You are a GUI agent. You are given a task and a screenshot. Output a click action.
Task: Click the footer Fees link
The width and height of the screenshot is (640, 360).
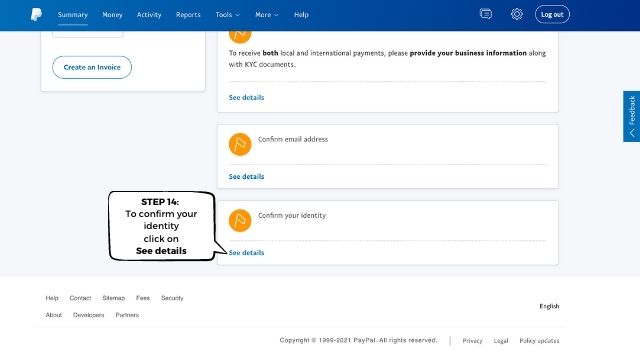point(143,298)
